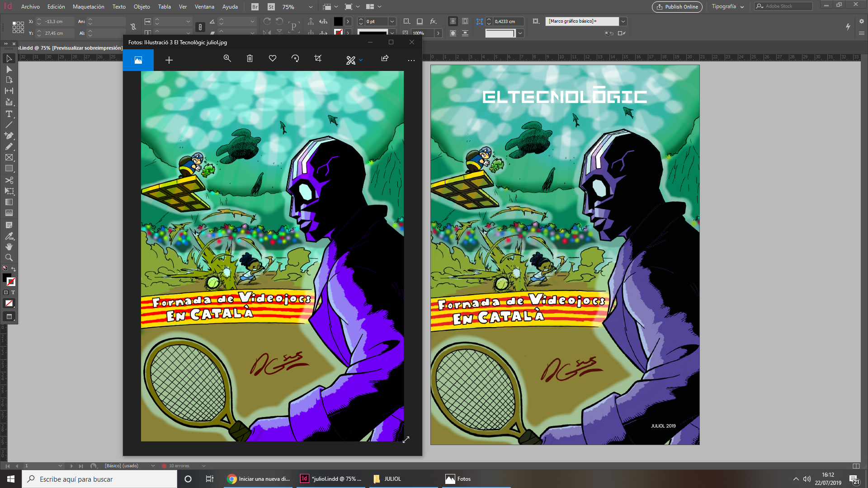Open the crop tool in Fotos
The height and width of the screenshot is (488, 868).
(318, 59)
